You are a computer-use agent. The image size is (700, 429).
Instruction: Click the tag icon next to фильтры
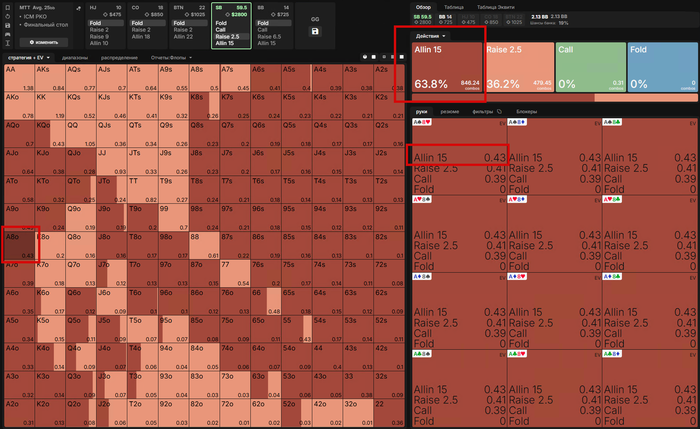coord(500,112)
